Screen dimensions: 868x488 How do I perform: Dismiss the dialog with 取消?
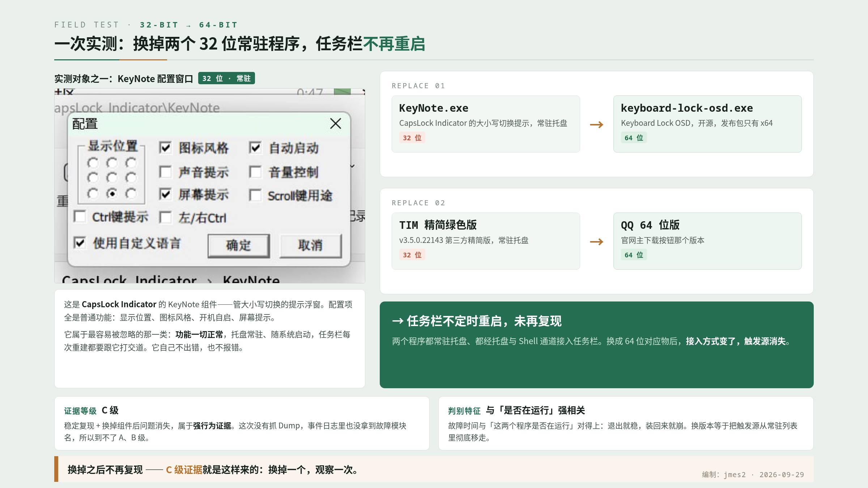[310, 245]
